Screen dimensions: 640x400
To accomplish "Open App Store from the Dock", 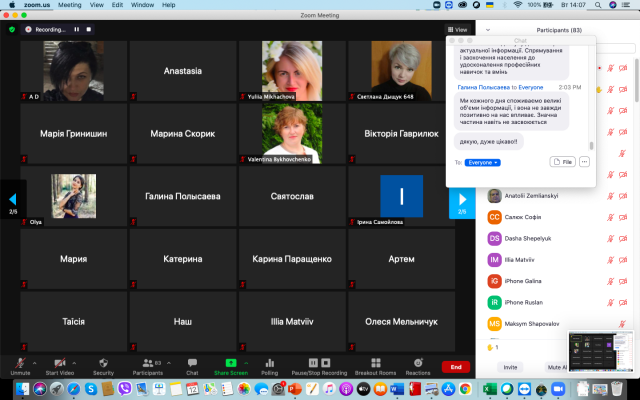I will 448,389.
